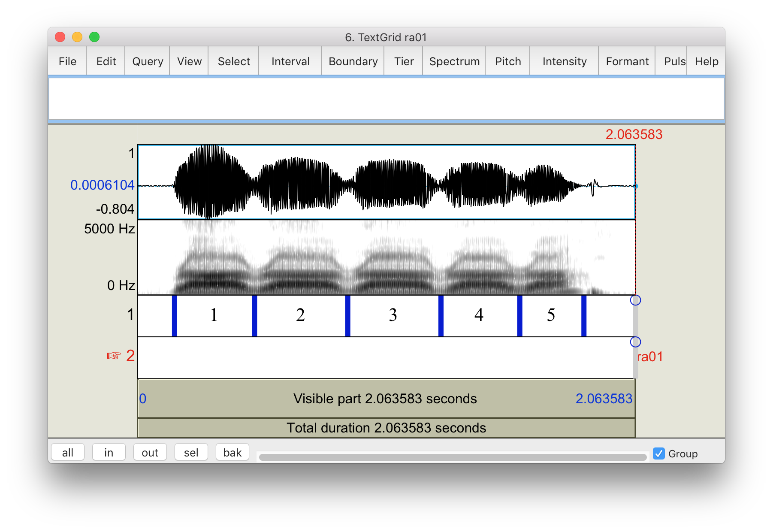The width and height of the screenshot is (773, 532).
Task: Open the Pitch menu
Action: [508, 61]
